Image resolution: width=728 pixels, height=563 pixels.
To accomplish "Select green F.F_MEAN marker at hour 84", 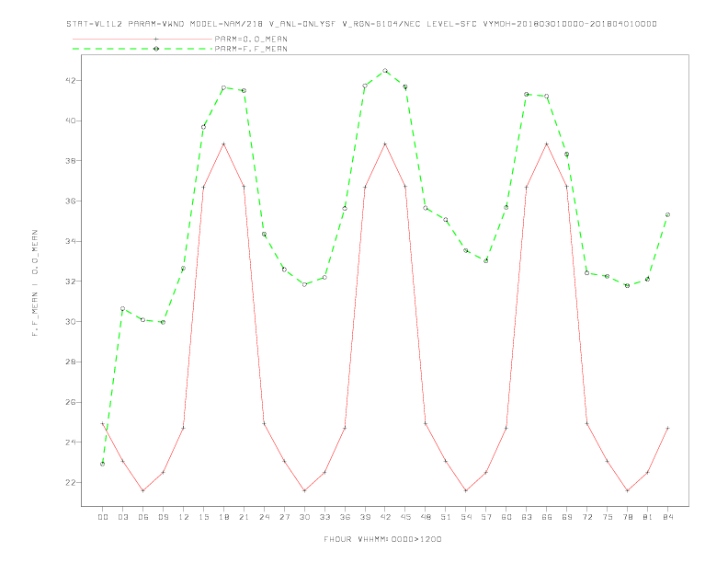I will point(667,214).
